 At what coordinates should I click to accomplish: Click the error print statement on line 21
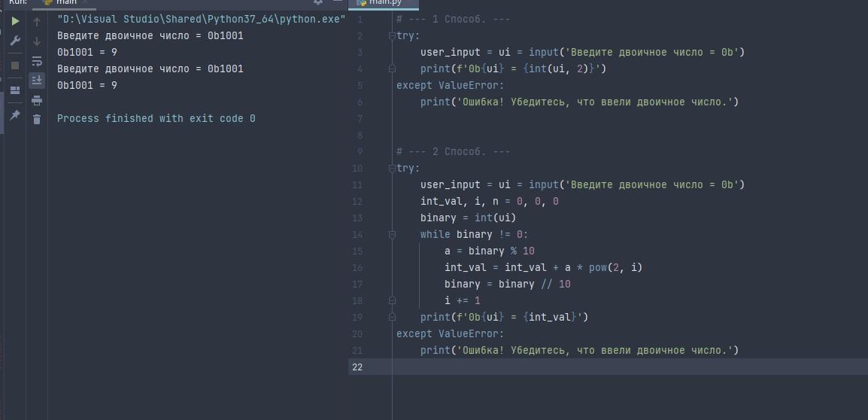coord(580,350)
